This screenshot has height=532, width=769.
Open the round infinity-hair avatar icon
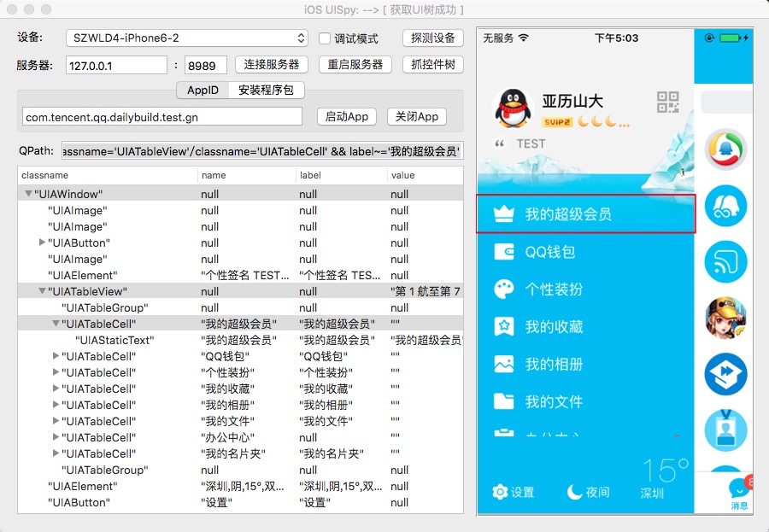pyautogui.click(x=725, y=206)
